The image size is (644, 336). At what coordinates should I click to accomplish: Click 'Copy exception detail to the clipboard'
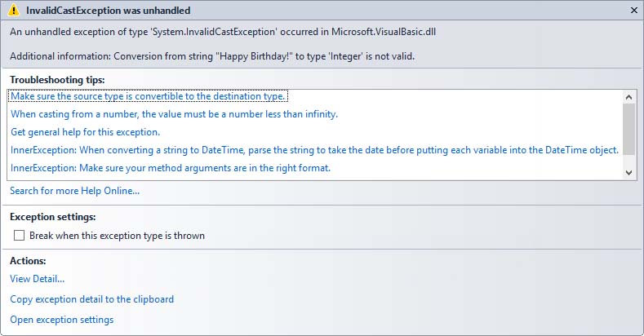point(92,299)
